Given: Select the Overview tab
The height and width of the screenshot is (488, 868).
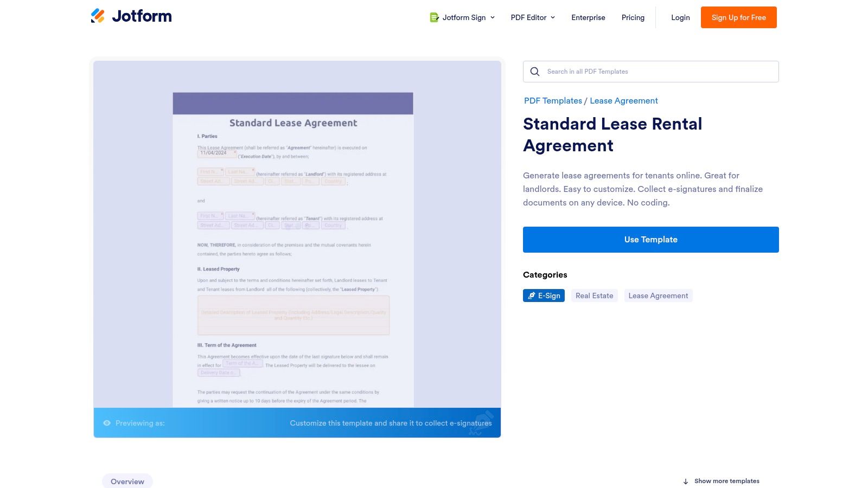Looking at the screenshot, I should point(127,481).
